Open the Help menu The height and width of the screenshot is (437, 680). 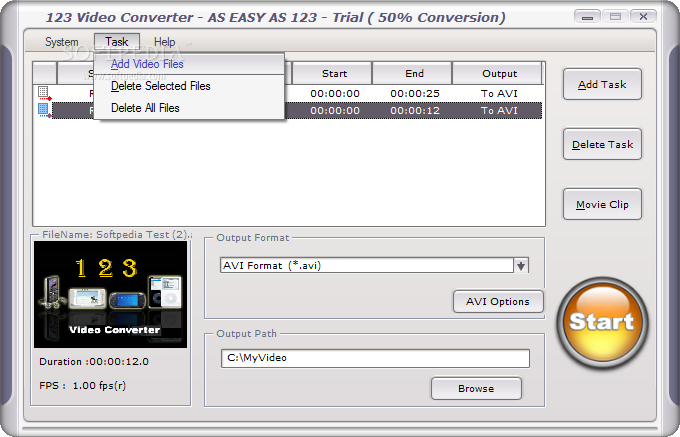coord(164,42)
